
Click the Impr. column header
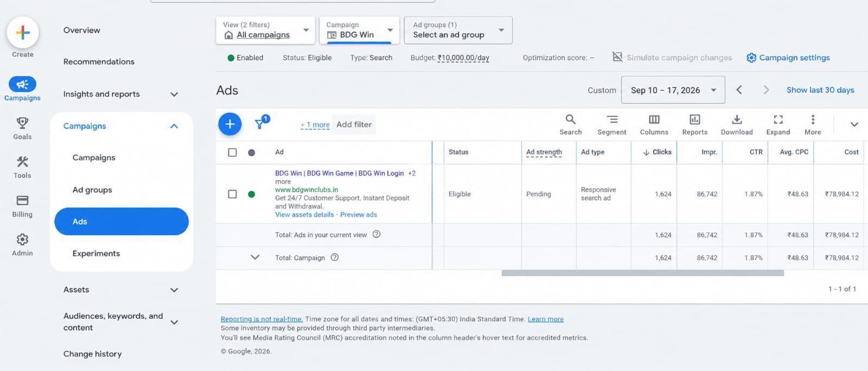pos(709,152)
